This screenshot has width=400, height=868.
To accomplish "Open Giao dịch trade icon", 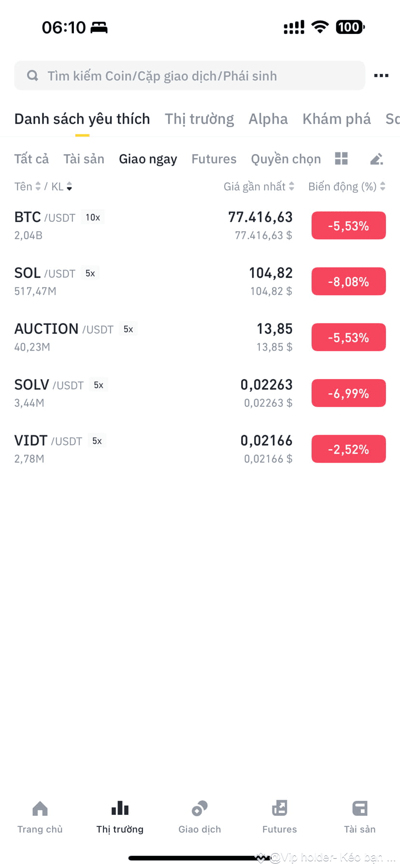I will pyautogui.click(x=200, y=809).
